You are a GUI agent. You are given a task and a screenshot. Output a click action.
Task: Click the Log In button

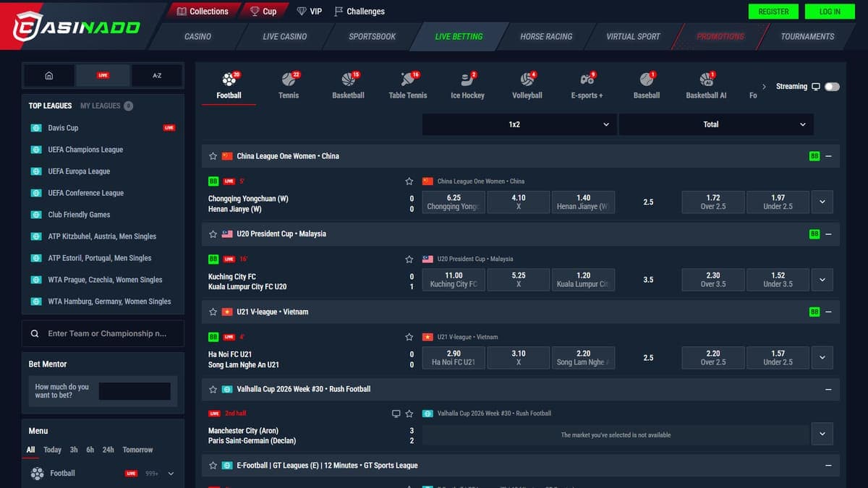click(x=830, y=12)
